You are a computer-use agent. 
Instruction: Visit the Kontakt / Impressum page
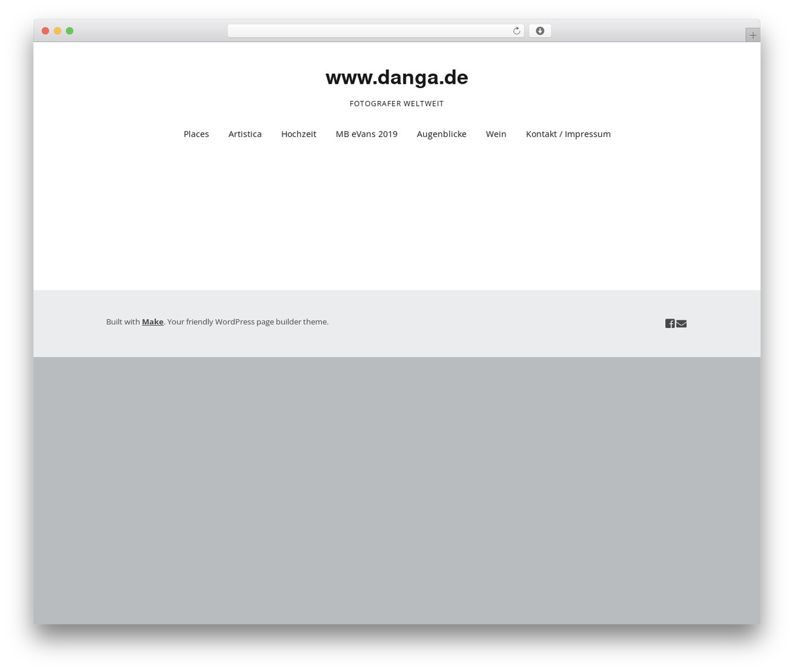point(568,134)
